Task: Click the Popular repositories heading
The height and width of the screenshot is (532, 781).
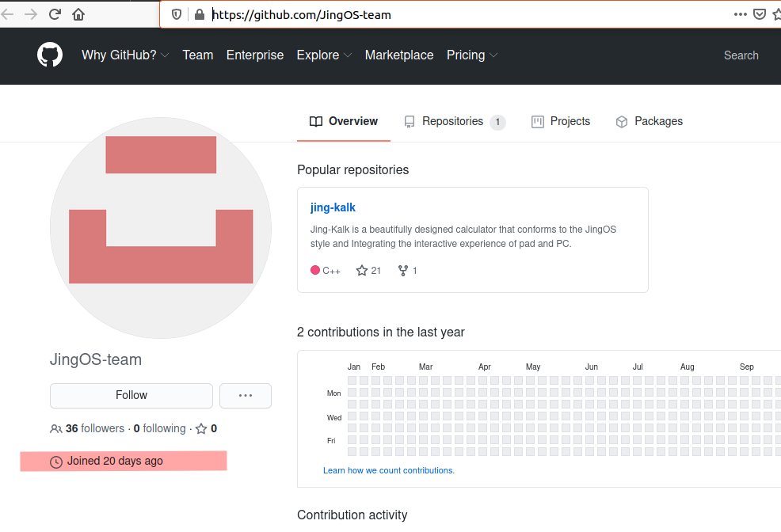Action: point(352,169)
